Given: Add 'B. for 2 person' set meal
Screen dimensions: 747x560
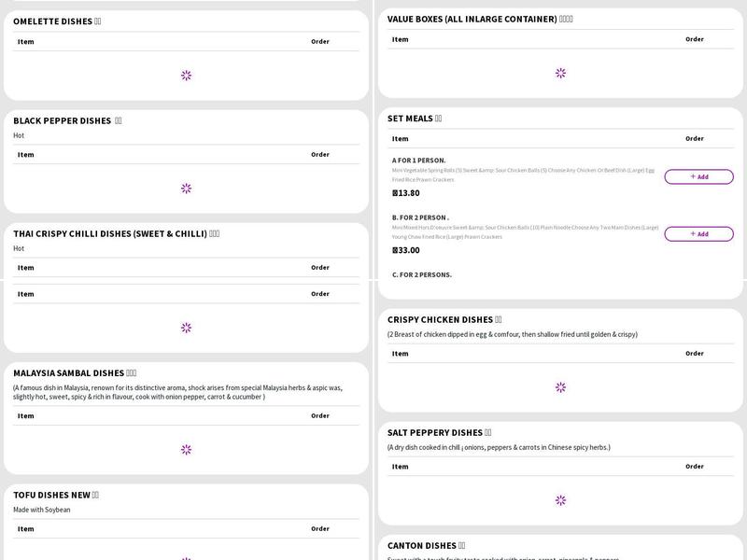Looking at the screenshot, I should (698, 233).
